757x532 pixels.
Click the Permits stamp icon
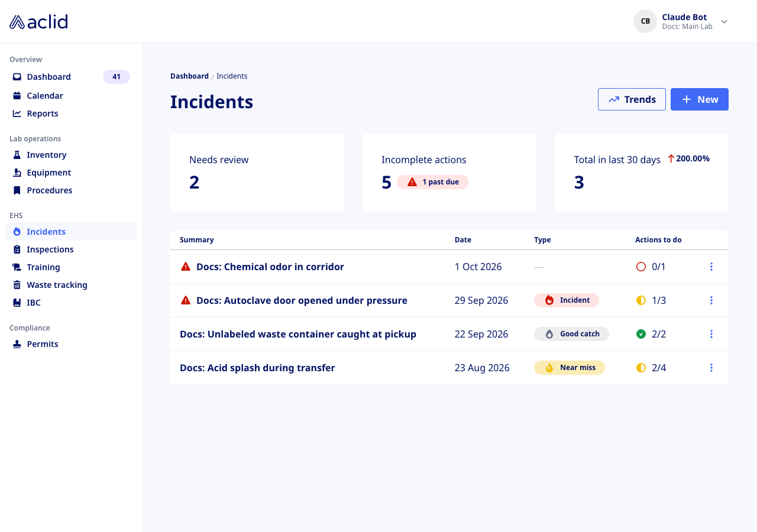pyautogui.click(x=17, y=344)
